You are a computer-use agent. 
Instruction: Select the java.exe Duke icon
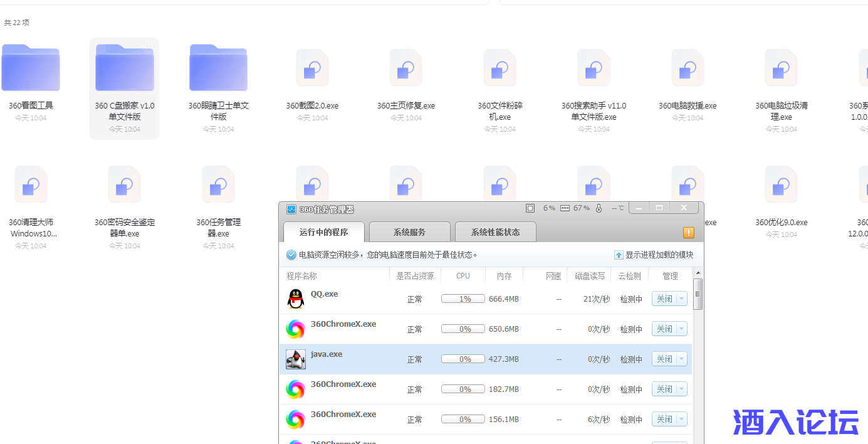(x=296, y=359)
